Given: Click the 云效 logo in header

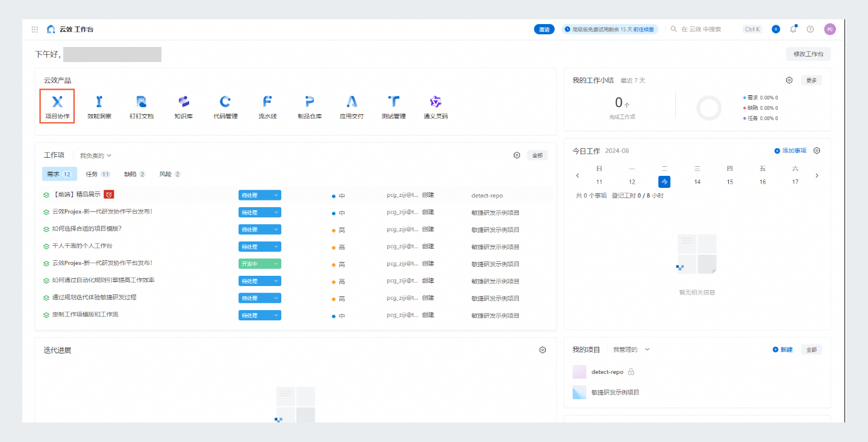Looking at the screenshot, I should 51,29.
